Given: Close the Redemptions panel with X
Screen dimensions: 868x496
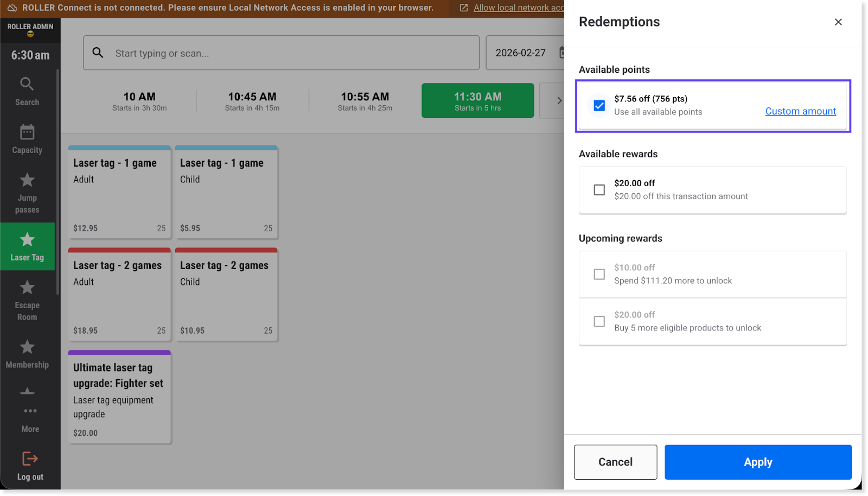Looking at the screenshot, I should 838,22.
